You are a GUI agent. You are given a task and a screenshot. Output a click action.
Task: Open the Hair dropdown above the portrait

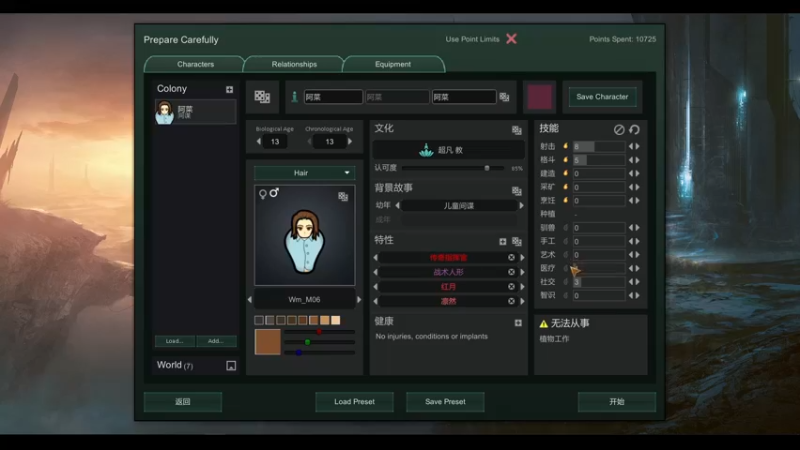point(304,173)
